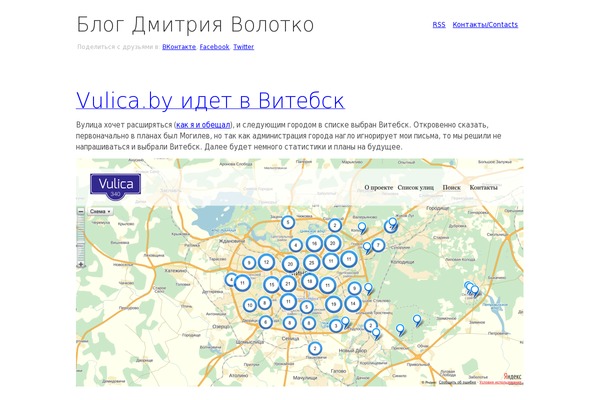Open Контакты in the map menu
The width and height of the screenshot is (600, 400).
(483, 188)
